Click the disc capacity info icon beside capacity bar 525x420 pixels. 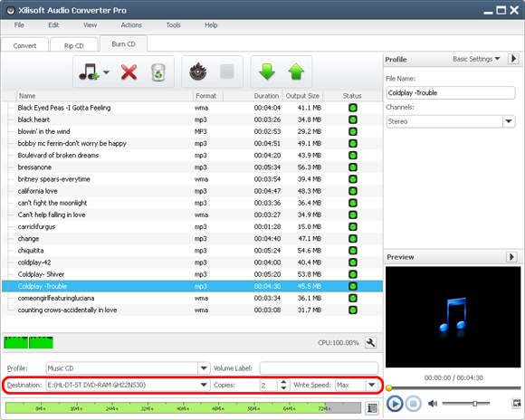coord(372,408)
